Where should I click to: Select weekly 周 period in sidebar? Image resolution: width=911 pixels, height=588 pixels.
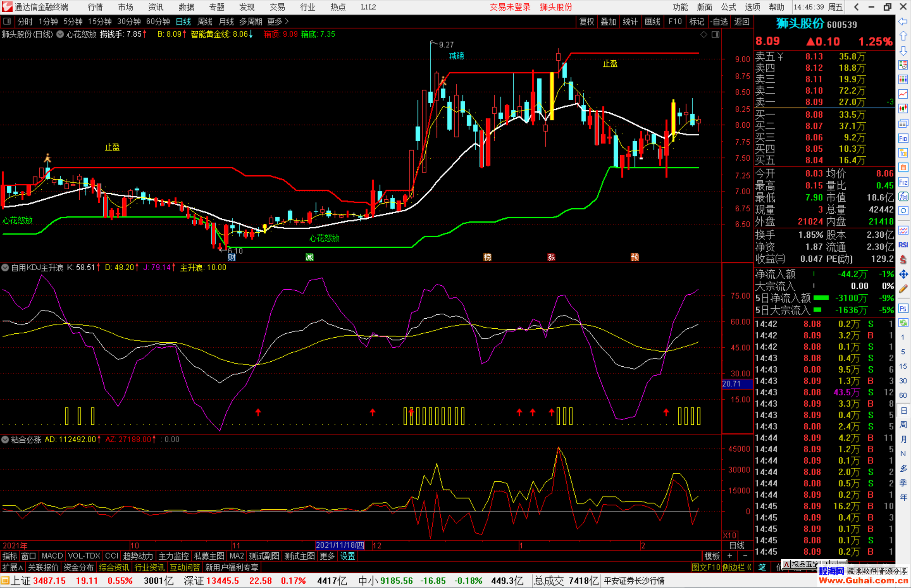click(903, 424)
